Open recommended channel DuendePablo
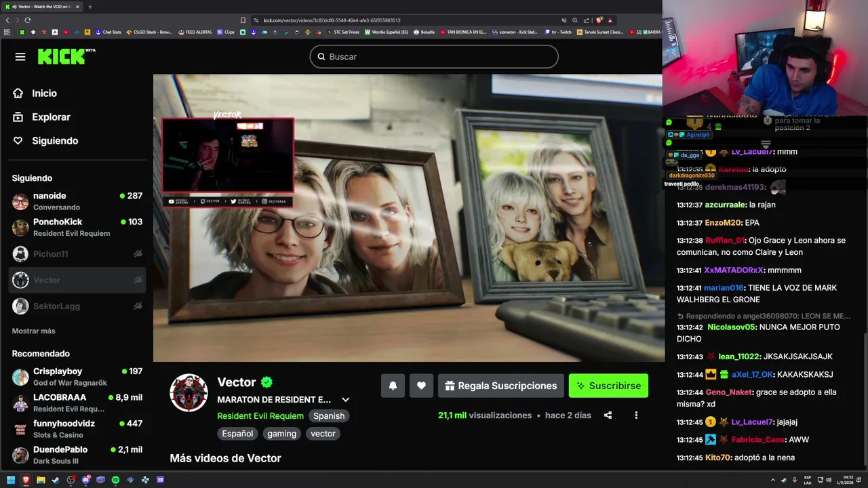The image size is (868, 488). coord(77,455)
